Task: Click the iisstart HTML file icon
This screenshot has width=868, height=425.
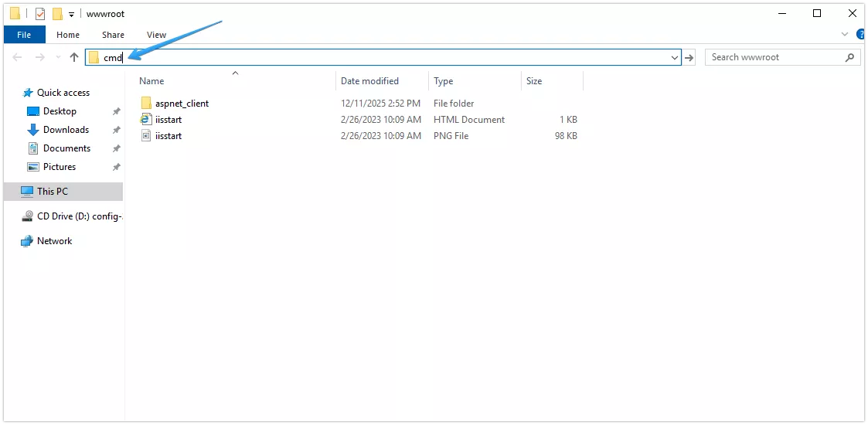Action: click(146, 119)
